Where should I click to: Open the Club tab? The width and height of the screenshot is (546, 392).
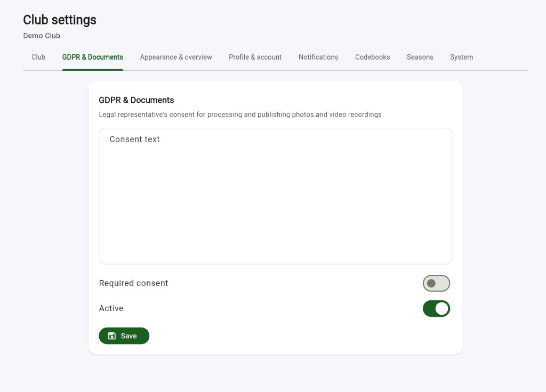[38, 58]
